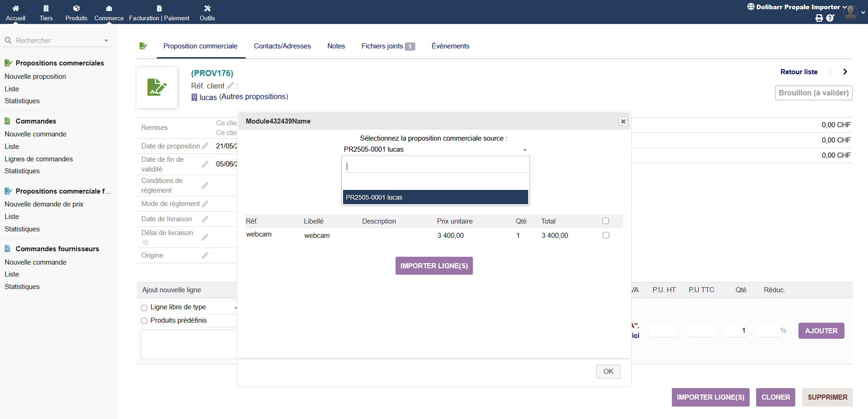Click the Accueil home icon
Viewport: 868px width, 419px height.
point(16,8)
